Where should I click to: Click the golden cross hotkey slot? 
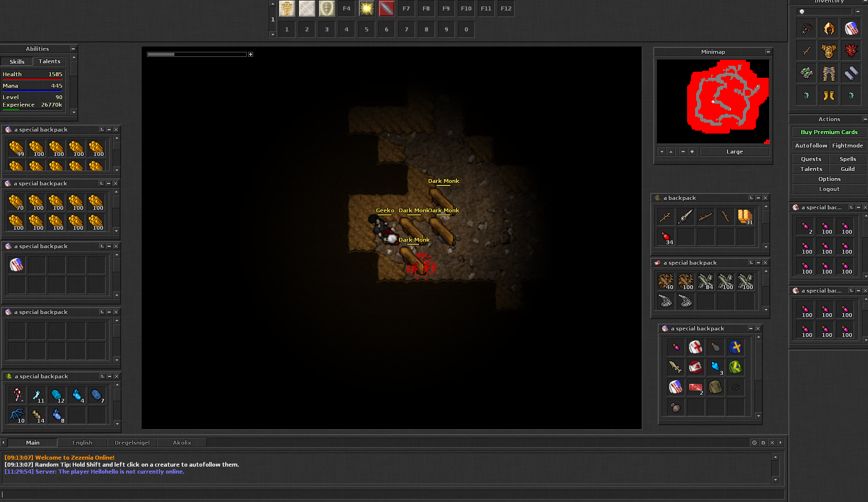coord(287,8)
